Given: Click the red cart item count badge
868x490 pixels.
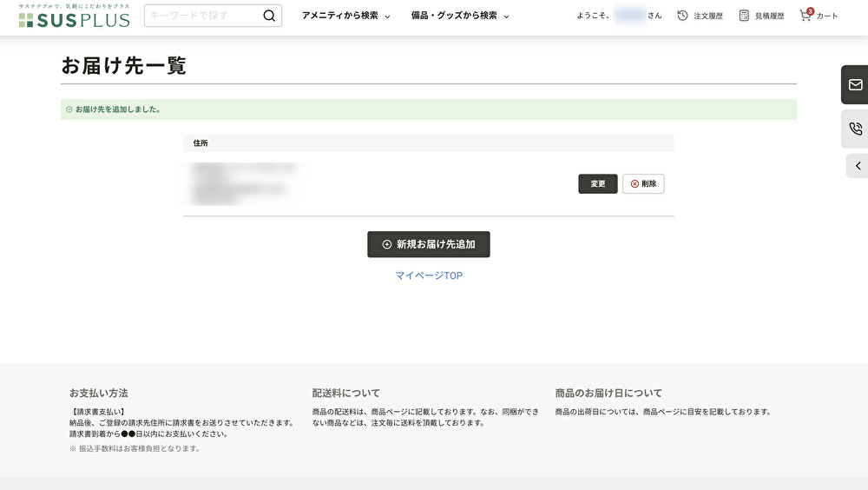Looking at the screenshot, I should click(x=810, y=11).
